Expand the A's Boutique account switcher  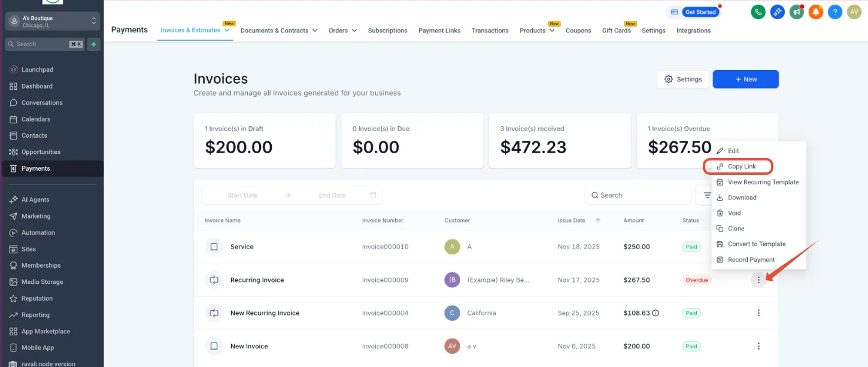pyautogui.click(x=51, y=22)
